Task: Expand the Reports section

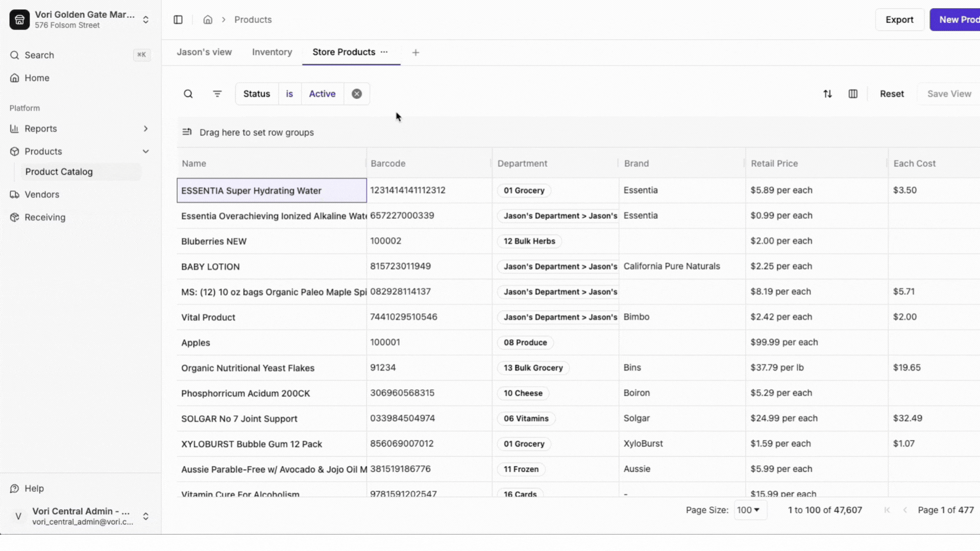Action: (145, 129)
